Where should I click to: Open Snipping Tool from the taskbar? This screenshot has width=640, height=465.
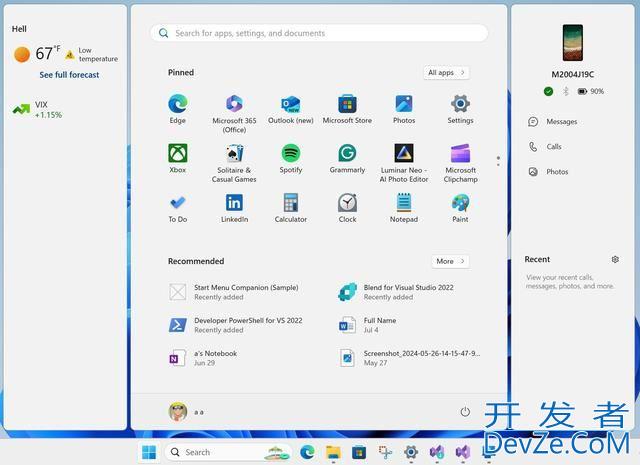(x=385, y=452)
